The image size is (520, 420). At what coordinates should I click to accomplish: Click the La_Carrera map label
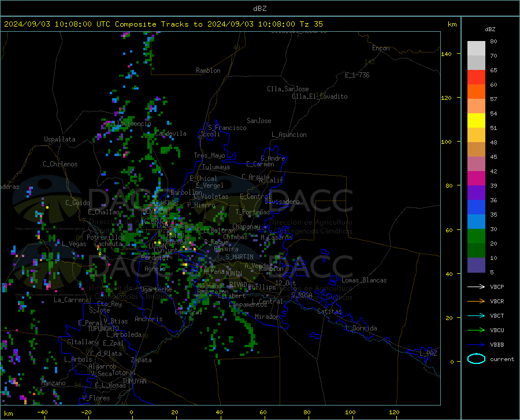(71, 300)
